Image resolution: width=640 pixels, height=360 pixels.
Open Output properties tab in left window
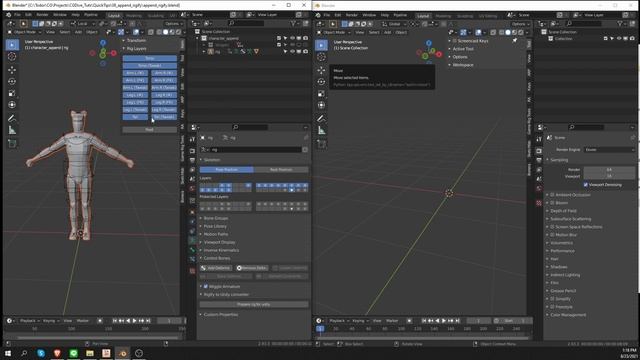pos(192,160)
